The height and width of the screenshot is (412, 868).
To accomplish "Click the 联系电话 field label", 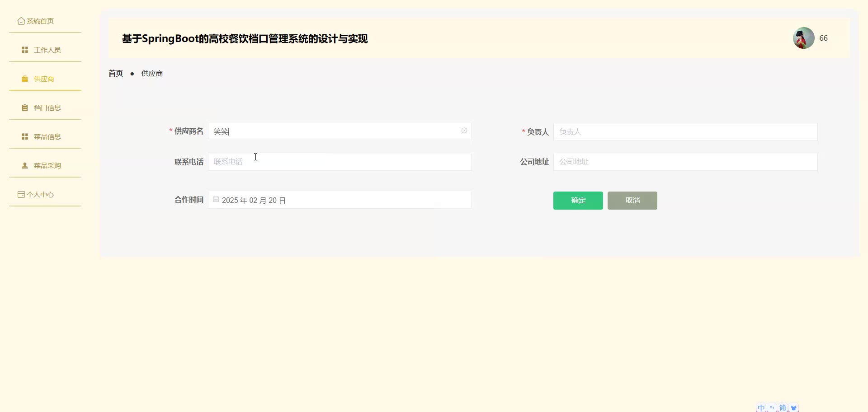I will [189, 162].
